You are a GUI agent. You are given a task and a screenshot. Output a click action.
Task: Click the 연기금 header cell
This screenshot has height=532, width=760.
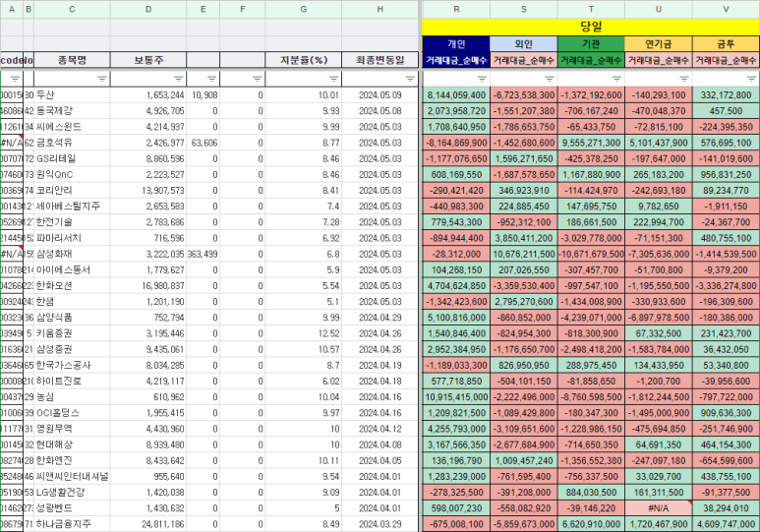tap(658, 43)
